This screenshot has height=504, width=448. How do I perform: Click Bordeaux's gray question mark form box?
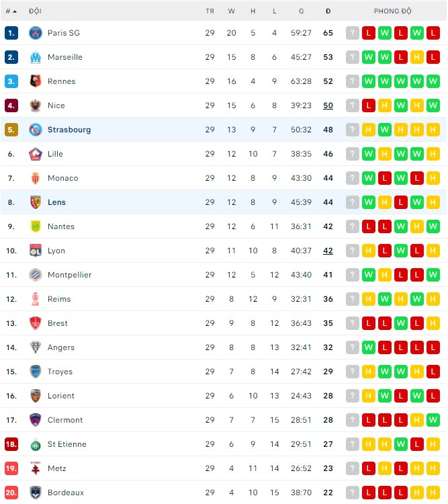coord(352,493)
